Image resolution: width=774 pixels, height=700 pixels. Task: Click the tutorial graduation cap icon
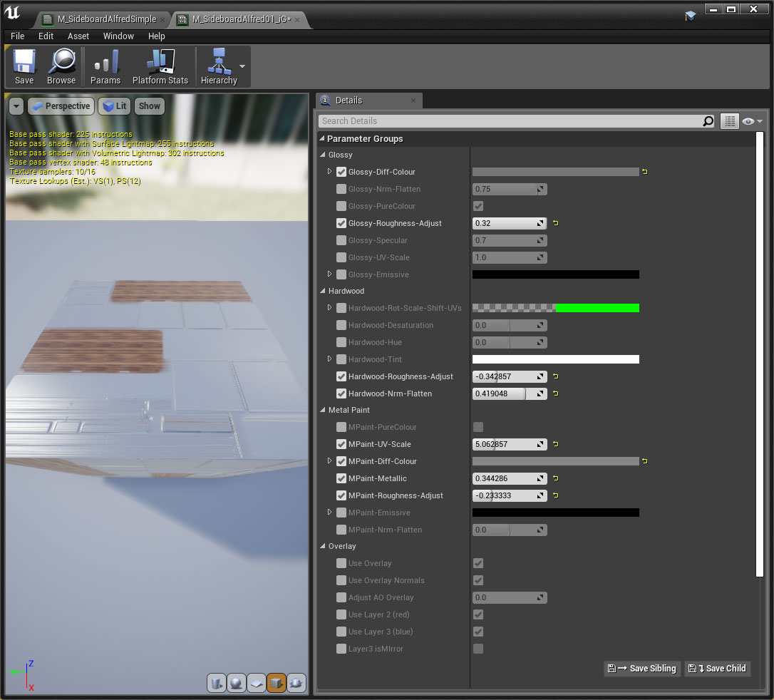pos(690,16)
